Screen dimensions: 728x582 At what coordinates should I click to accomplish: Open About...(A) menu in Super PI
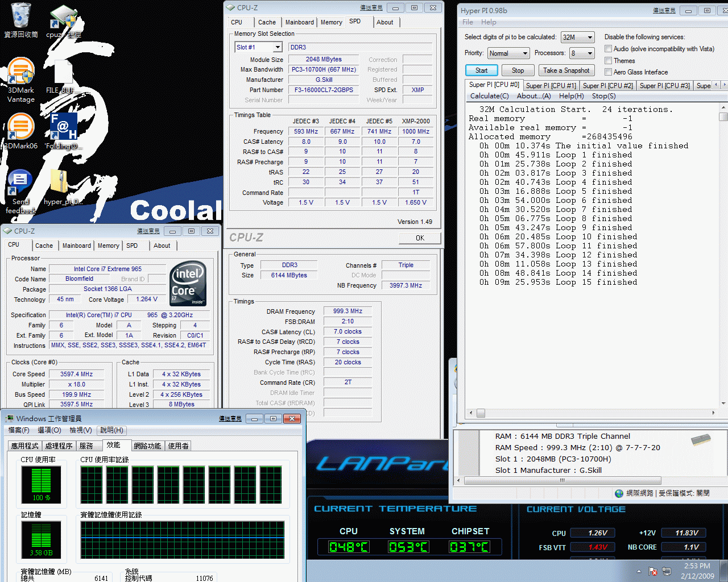click(533, 96)
